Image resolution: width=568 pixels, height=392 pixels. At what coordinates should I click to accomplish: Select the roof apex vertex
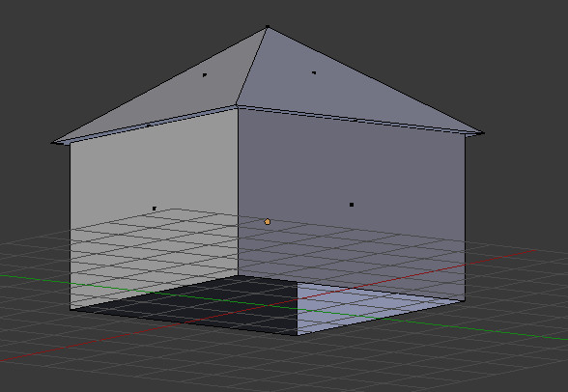[268, 27]
